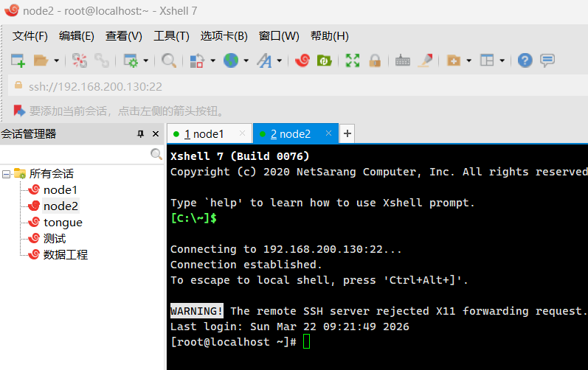Image resolution: width=588 pixels, height=370 pixels.
Task: Open the 编辑(E) menu
Action: coord(77,36)
